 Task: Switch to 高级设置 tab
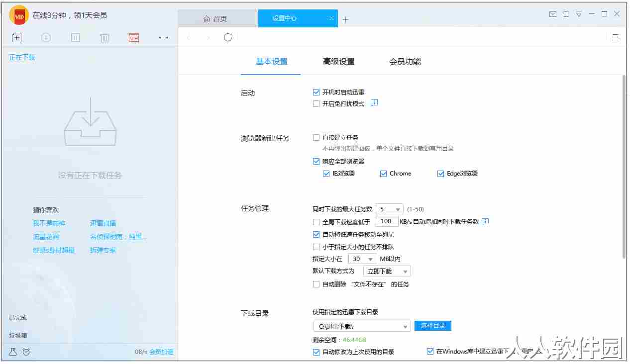click(x=339, y=62)
